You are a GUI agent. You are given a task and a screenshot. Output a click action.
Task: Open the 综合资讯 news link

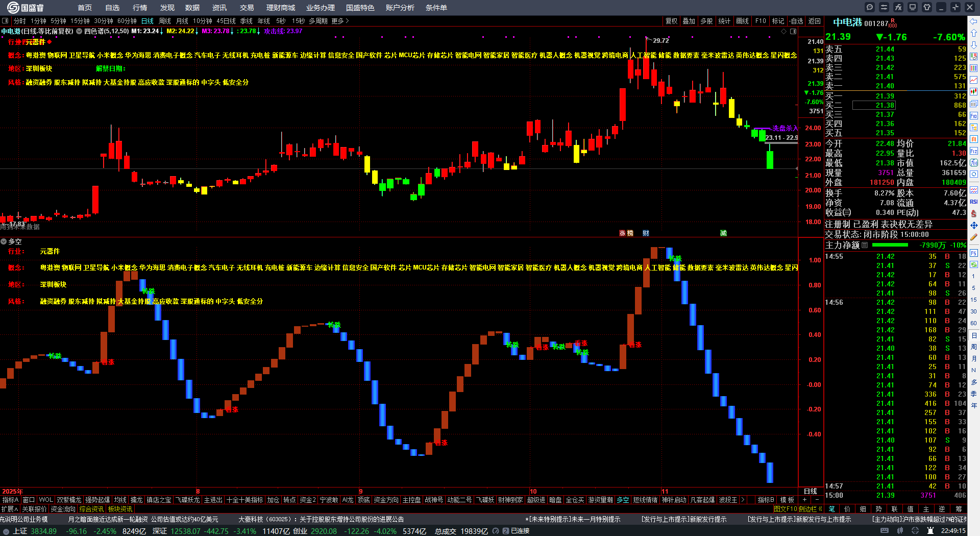point(91,509)
